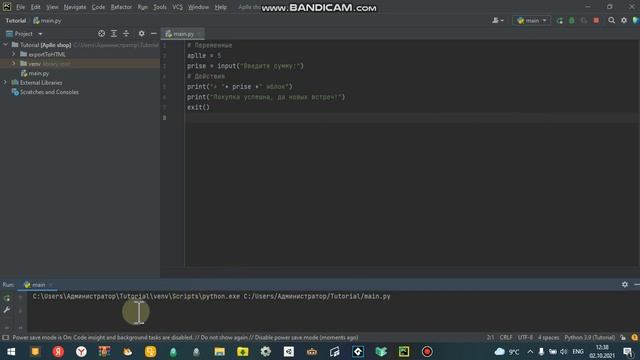Open the View menu
This screenshot has height=360, width=640.
52,7
